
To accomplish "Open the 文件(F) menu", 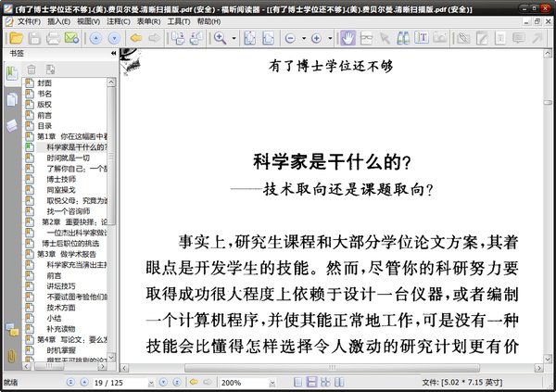I will pyautogui.click(x=29, y=21).
